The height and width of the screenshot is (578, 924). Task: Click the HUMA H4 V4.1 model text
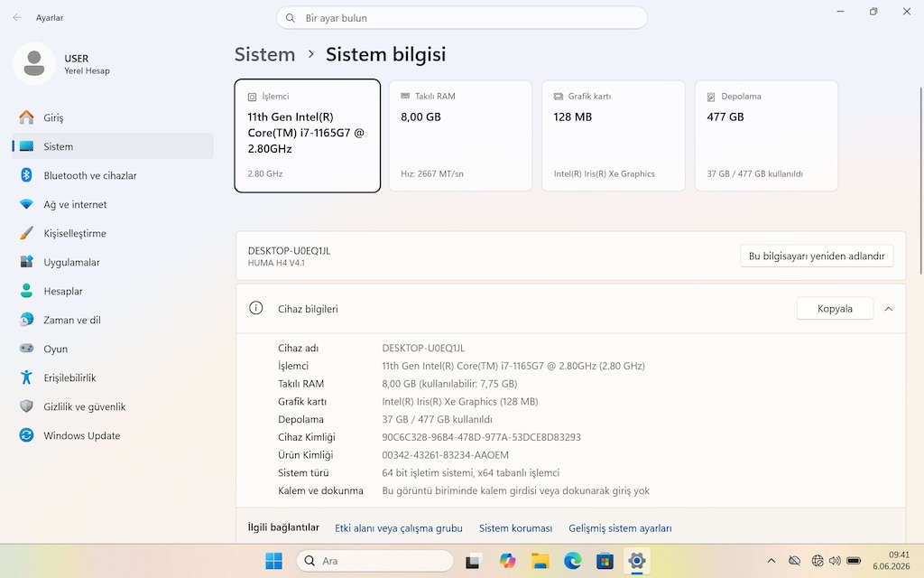[x=276, y=263]
